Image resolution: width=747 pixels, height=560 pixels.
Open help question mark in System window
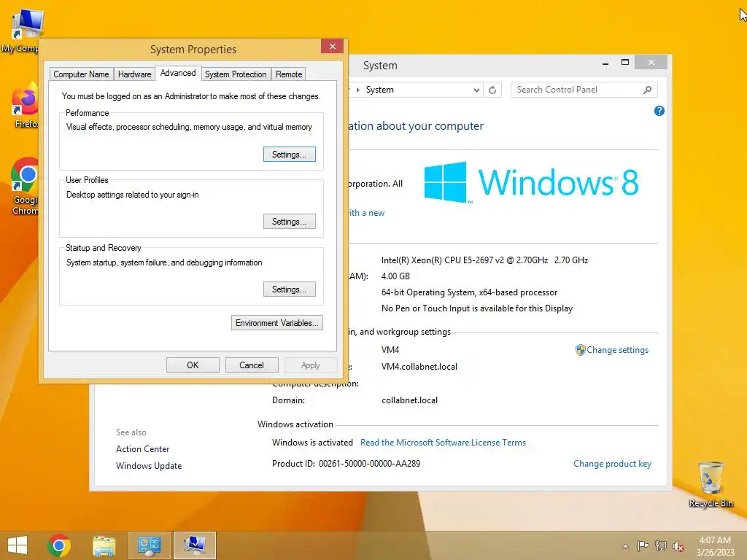tap(659, 111)
